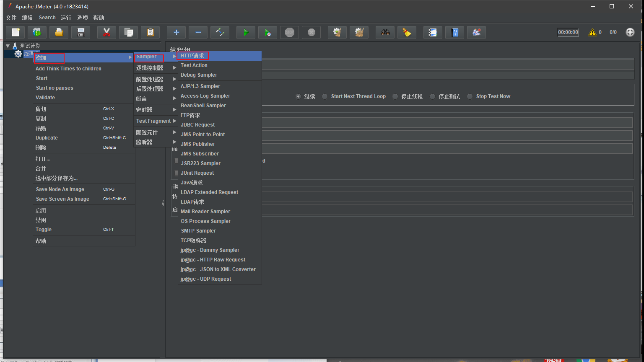Choose Validate from the context menu
The image size is (644, 362).
point(84,98)
